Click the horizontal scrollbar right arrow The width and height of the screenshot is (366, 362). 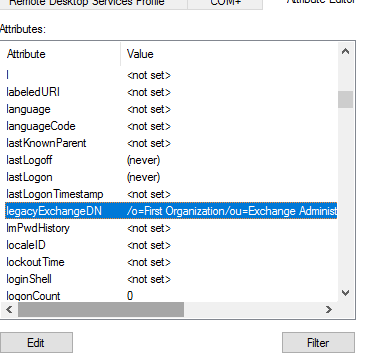coord(329,310)
